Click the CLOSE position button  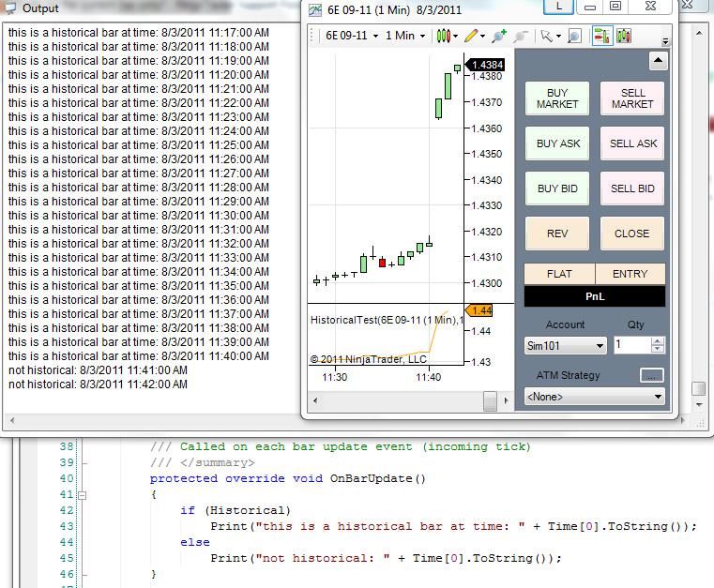[632, 234]
